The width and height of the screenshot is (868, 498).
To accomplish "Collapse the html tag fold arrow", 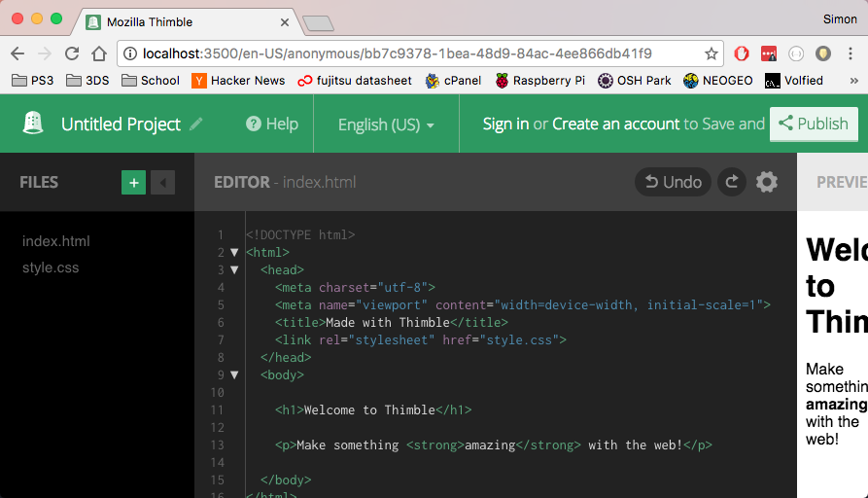I will click(234, 253).
